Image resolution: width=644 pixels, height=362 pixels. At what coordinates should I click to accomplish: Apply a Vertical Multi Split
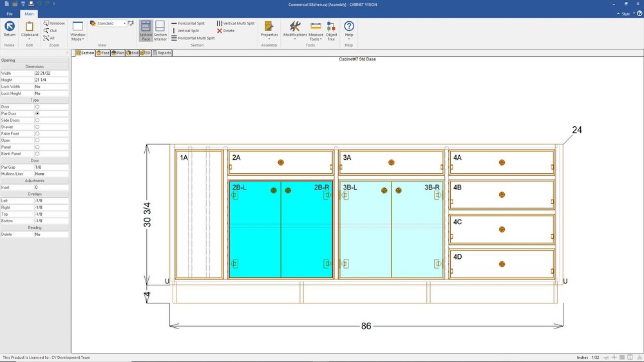pos(236,23)
